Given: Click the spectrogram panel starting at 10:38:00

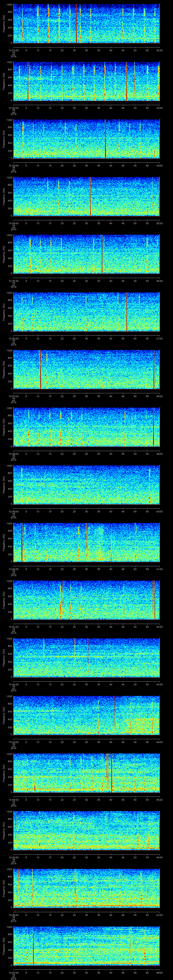Looking at the screenshot, I should [x=86, y=427].
